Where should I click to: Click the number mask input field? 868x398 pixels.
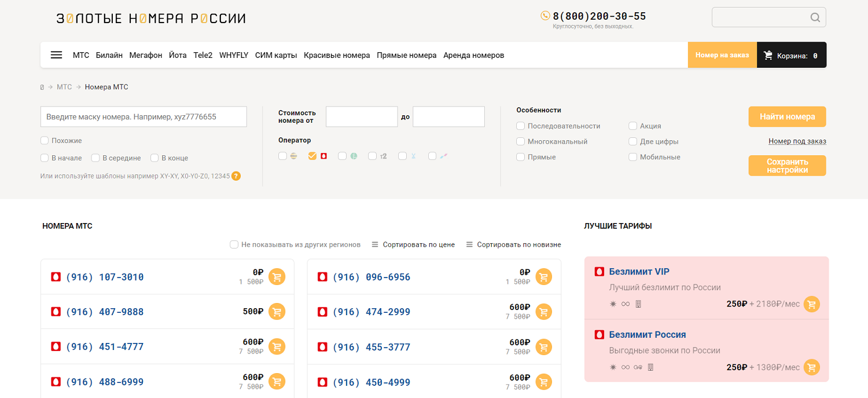144,116
